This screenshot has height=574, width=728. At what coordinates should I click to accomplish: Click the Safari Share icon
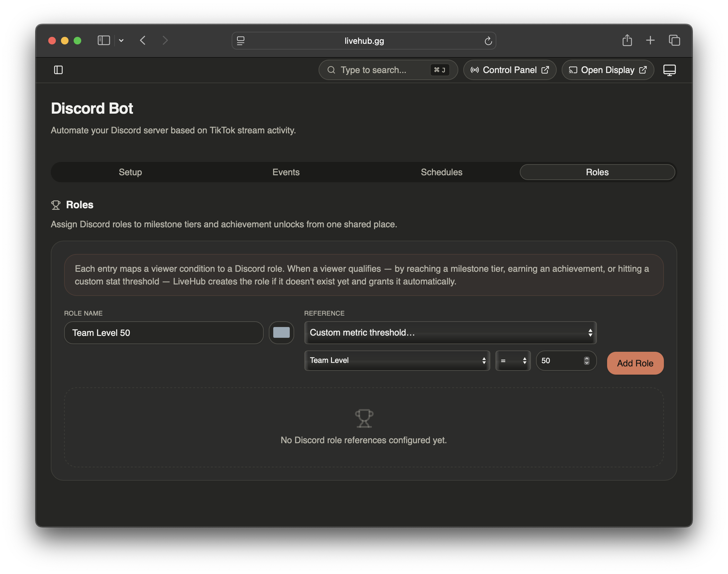627,40
